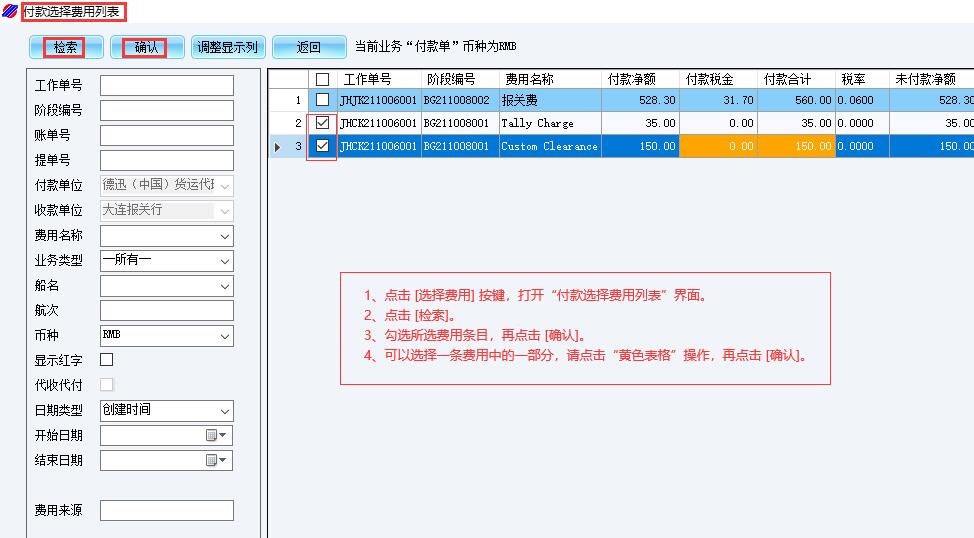Click the 返回 return button

coord(308,47)
